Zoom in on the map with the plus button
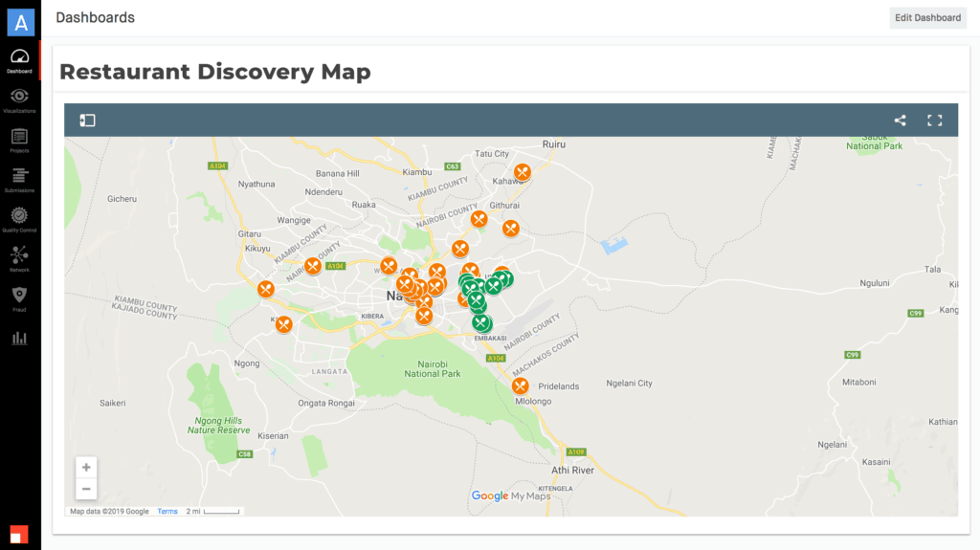Image resolution: width=980 pixels, height=550 pixels. coord(86,468)
